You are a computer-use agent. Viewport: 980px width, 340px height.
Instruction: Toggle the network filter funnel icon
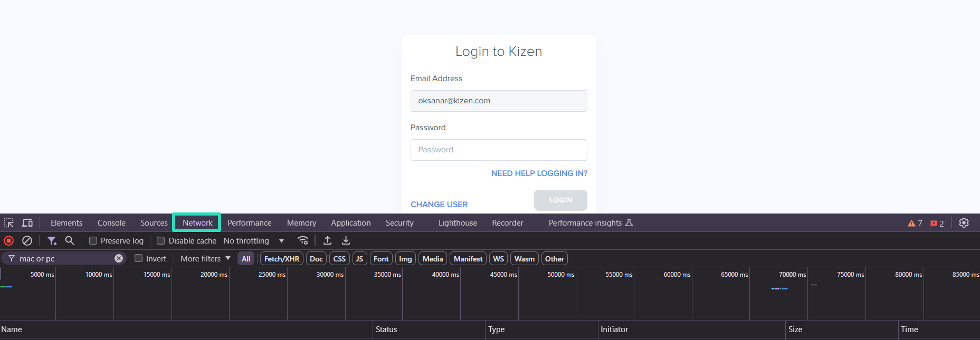point(52,240)
